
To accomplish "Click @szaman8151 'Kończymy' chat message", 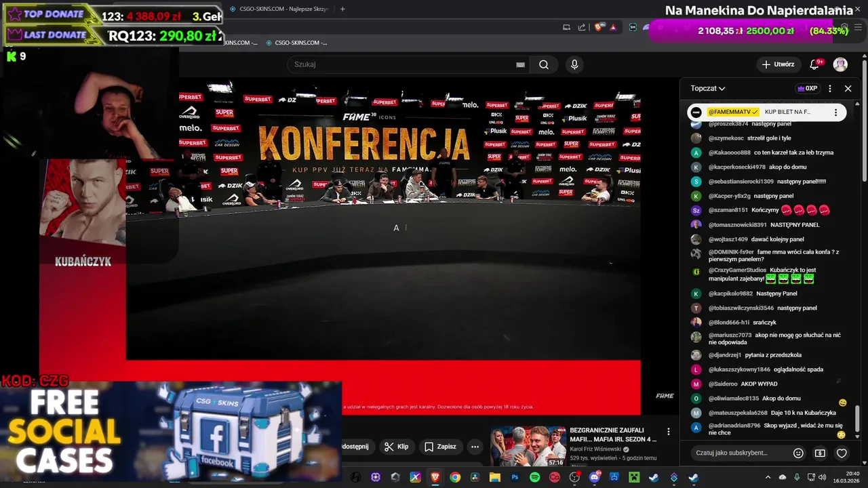I will [768, 210].
